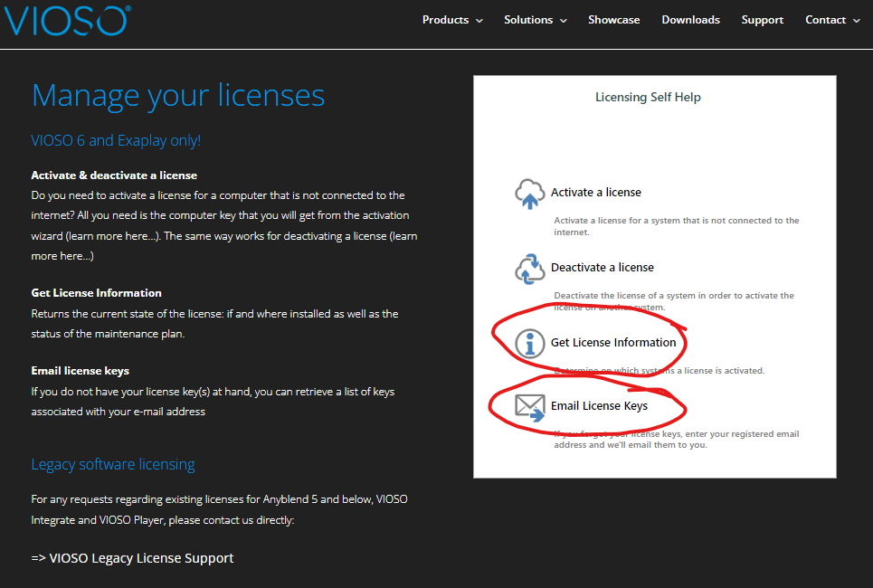Open the Get License Information link
The height and width of the screenshot is (588, 873).
[x=613, y=343]
